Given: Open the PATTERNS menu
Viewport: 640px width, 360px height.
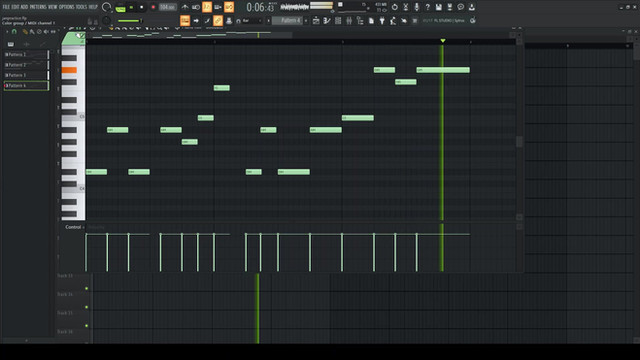Looking at the screenshot, I should pos(38,7).
